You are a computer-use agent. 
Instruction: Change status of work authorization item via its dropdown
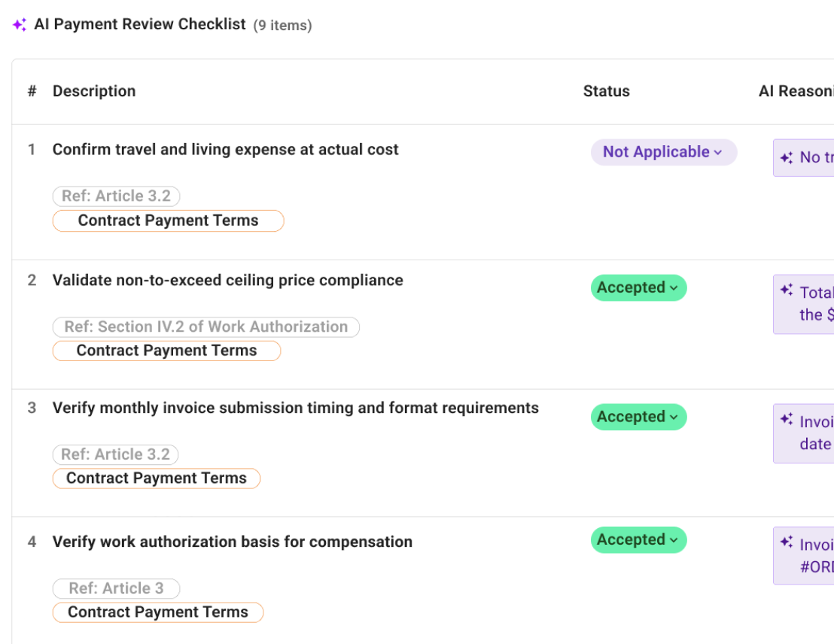638,539
